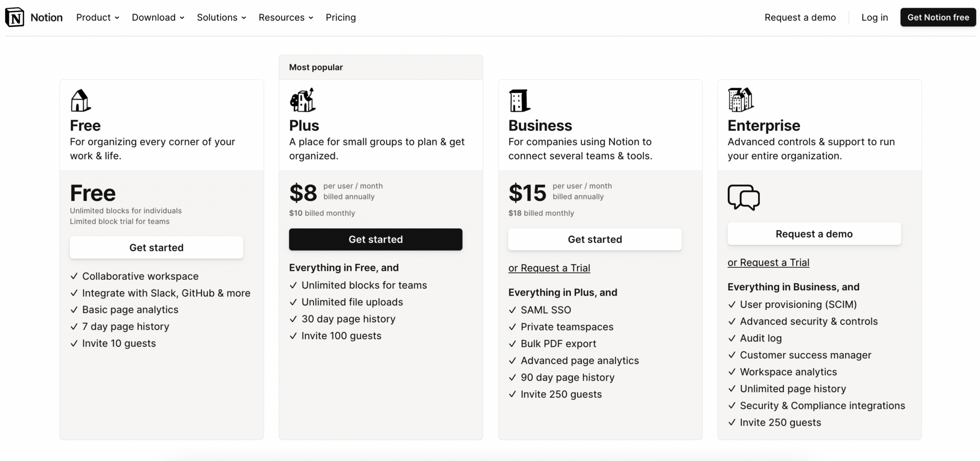Click the Audit log checkmark
The width and height of the screenshot is (980, 461).
point(731,338)
